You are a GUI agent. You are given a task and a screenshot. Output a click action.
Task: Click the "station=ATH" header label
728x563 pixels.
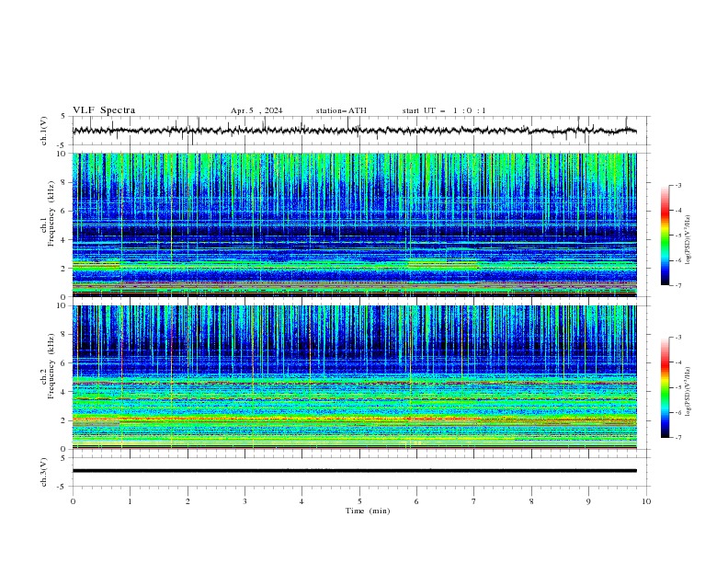[341, 110]
